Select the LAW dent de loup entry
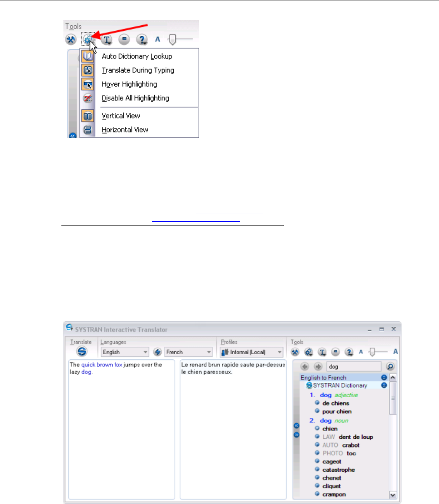 click(x=348, y=437)
